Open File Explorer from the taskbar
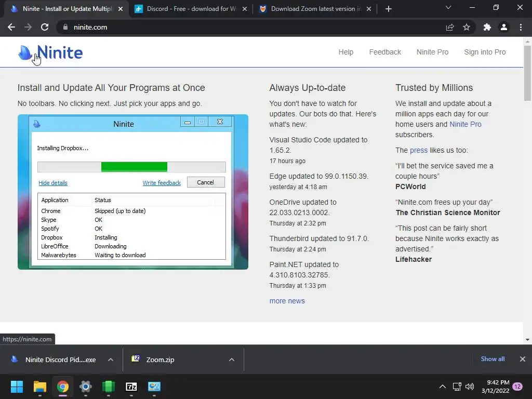This screenshot has height=399, width=532. click(39, 387)
